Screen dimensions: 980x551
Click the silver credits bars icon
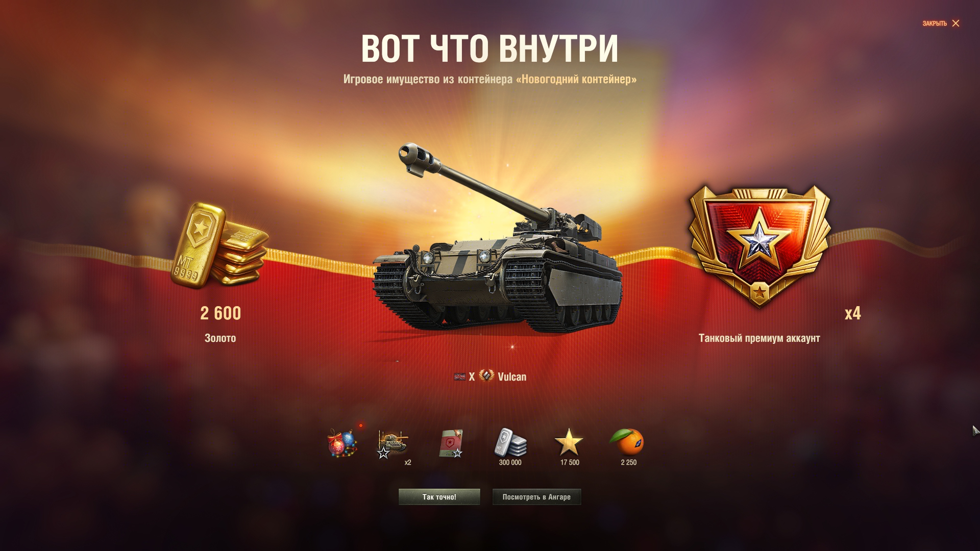pyautogui.click(x=510, y=442)
